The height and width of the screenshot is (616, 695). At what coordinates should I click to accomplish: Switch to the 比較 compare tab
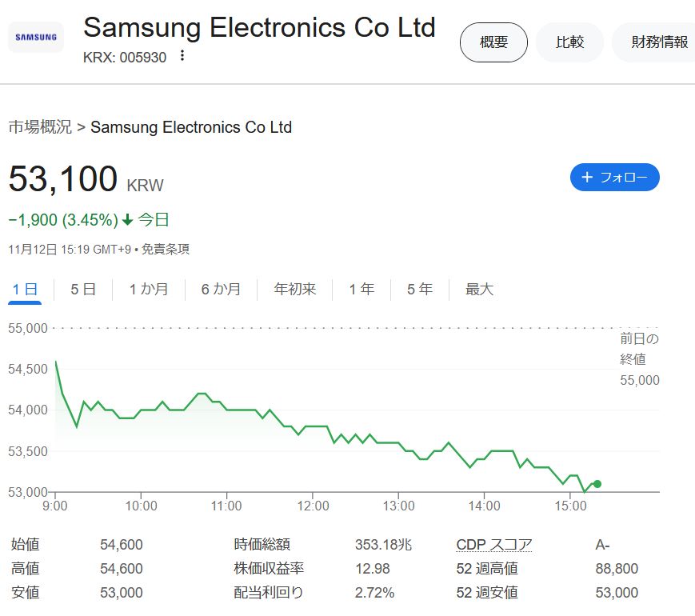569,42
